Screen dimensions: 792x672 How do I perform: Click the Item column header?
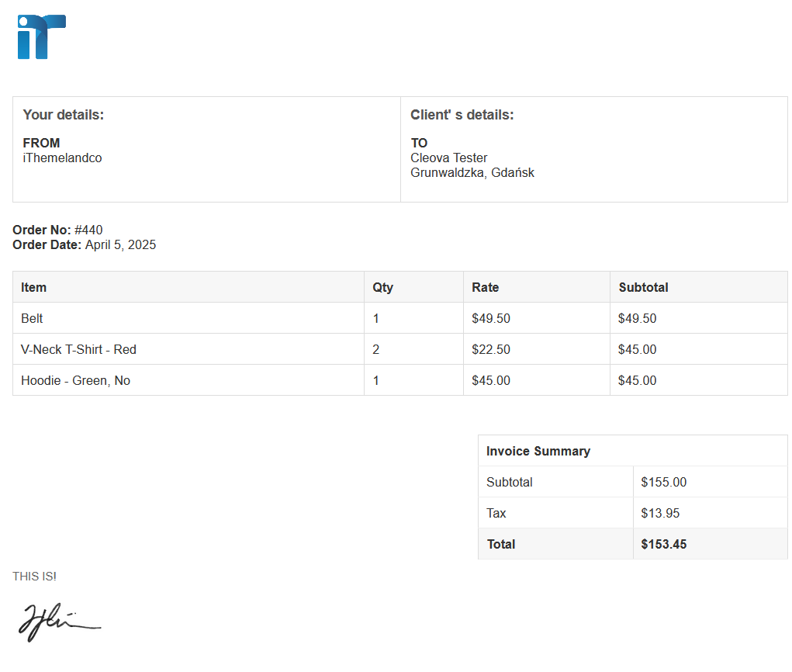click(33, 287)
